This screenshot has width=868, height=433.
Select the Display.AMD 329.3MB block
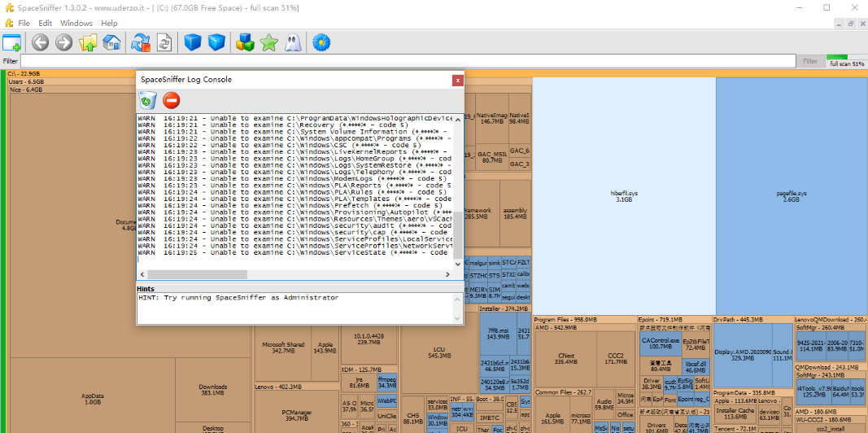(743, 356)
